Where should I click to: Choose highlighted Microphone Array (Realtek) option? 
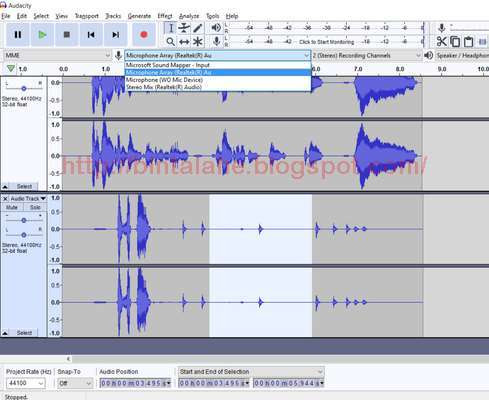pos(218,72)
